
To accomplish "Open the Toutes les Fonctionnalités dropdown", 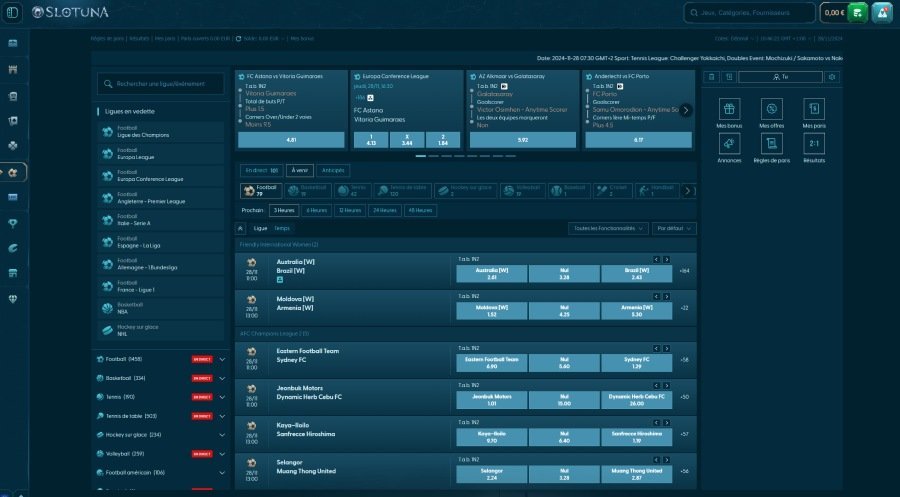I will point(609,228).
